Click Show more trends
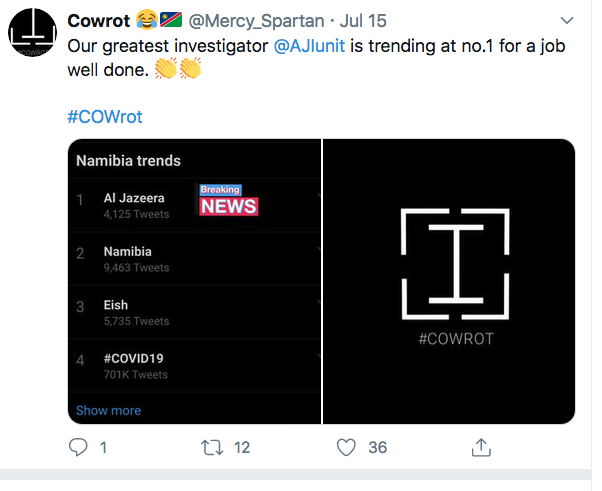The height and width of the screenshot is (491, 602). (x=108, y=410)
